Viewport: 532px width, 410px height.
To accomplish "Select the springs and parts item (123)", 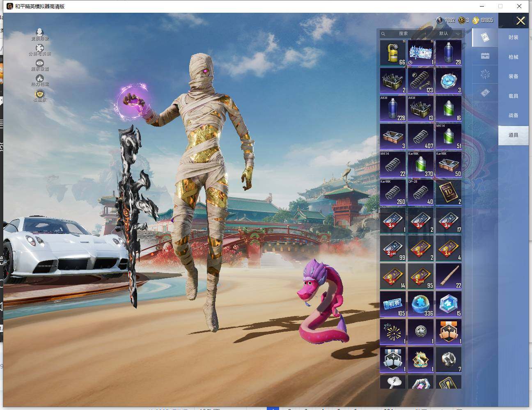I will pyautogui.click(x=421, y=81).
